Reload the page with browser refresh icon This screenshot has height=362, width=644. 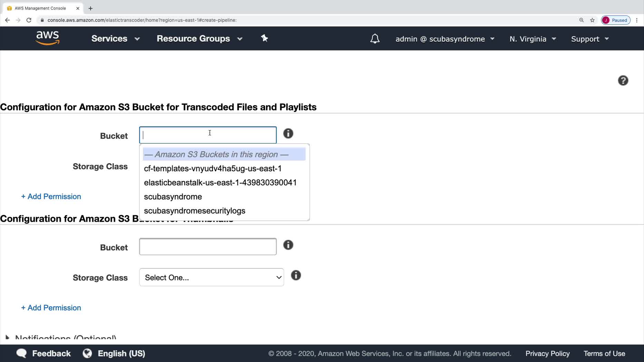point(29,20)
